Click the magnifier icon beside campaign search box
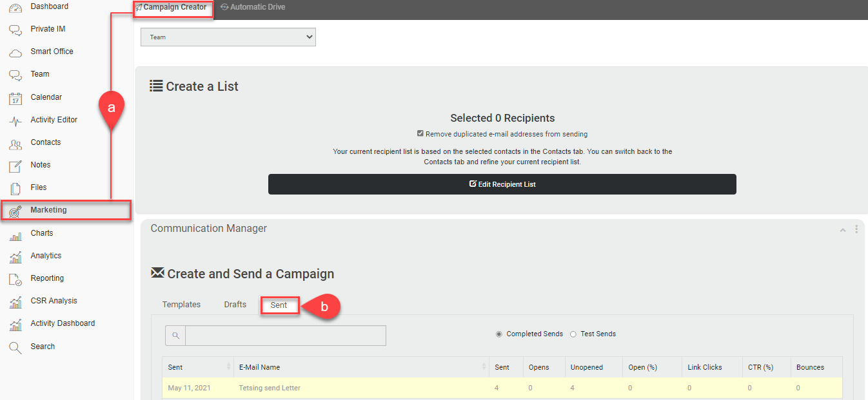868x400 pixels. tap(175, 336)
